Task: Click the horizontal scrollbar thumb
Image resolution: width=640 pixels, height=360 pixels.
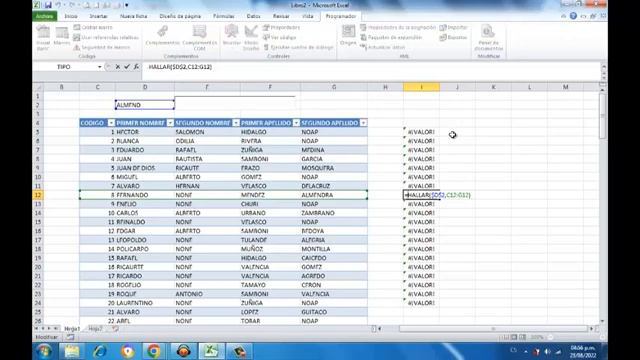Action: (493, 329)
